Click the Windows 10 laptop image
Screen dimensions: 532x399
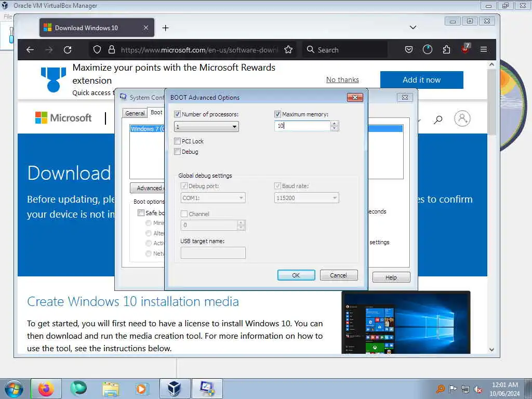406,322
